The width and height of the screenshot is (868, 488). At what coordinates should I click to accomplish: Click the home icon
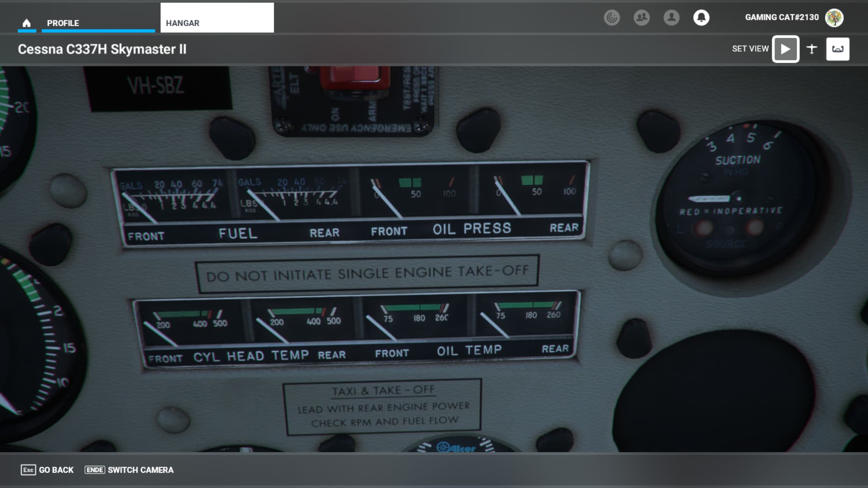tap(27, 23)
